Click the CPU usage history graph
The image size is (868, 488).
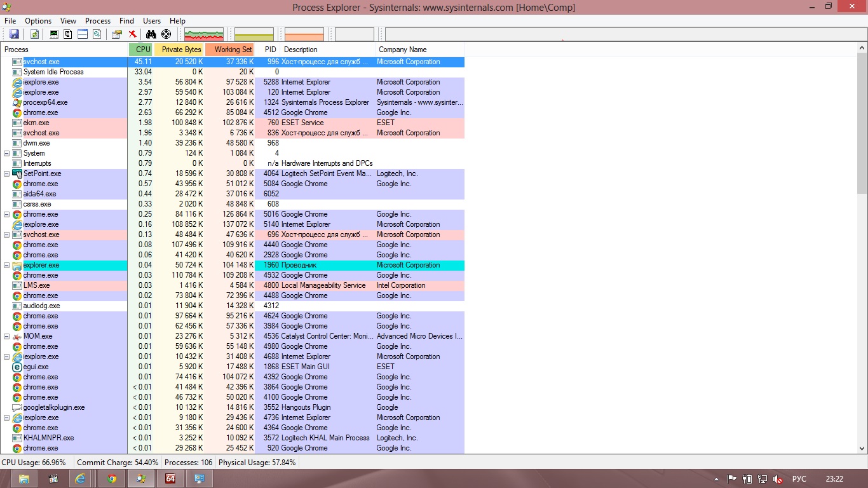point(203,34)
